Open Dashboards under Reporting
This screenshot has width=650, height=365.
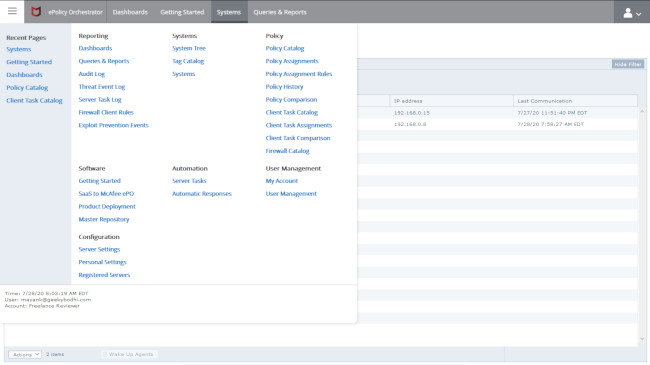(x=95, y=48)
